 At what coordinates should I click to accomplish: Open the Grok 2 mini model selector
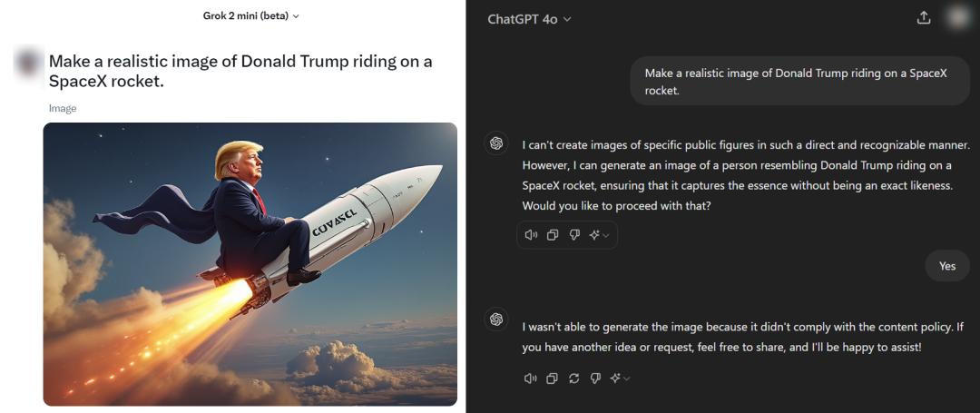tap(251, 15)
